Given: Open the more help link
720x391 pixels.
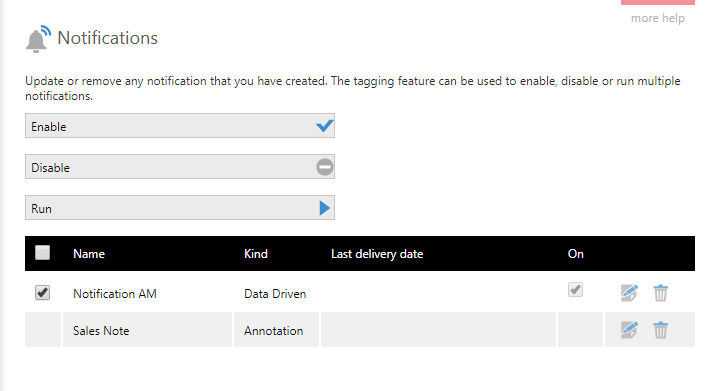Looking at the screenshot, I should pos(658,18).
